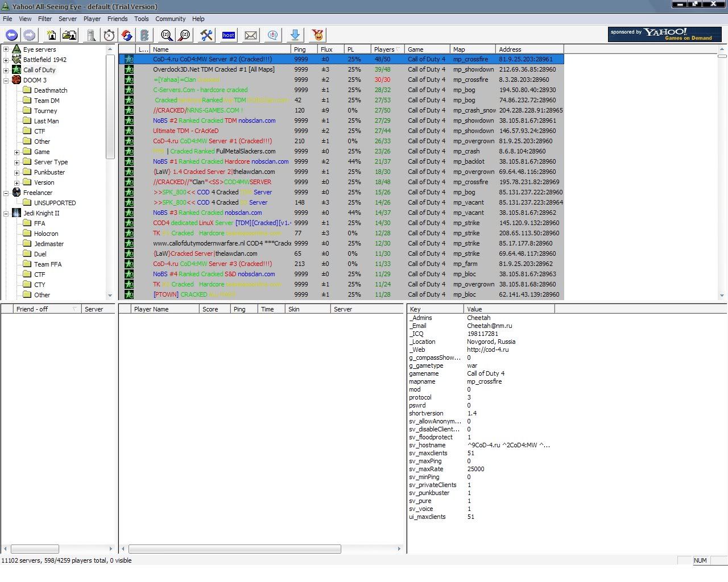Click the red-handled magnifier icon
728x582 pixels.
point(184,35)
